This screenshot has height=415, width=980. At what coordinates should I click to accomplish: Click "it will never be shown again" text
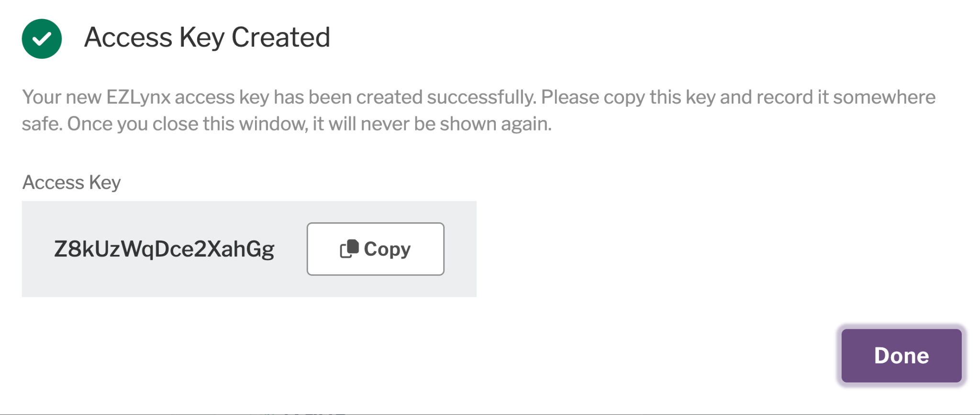[x=432, y=124]
